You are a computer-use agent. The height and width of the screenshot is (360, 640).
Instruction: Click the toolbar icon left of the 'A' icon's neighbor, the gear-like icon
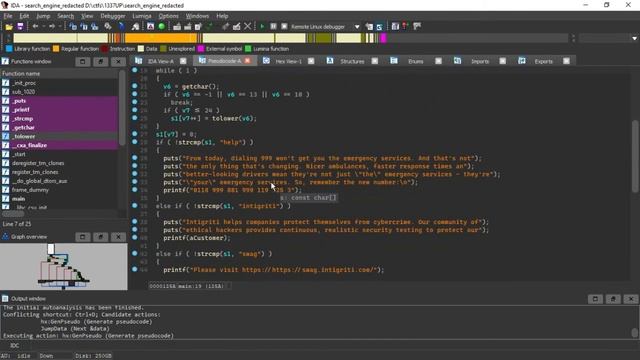[108, 27]
